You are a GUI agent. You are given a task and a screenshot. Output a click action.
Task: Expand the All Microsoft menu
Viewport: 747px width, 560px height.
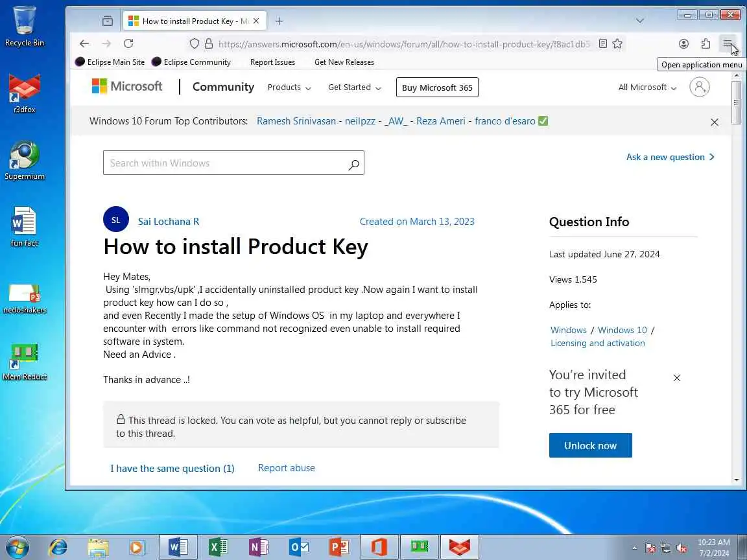[647, 87]
